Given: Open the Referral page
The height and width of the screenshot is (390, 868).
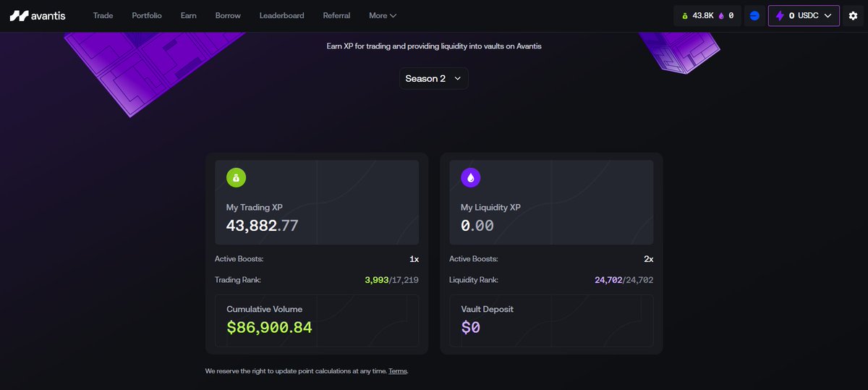Looking at the screenshot, I should click(336, 15).
